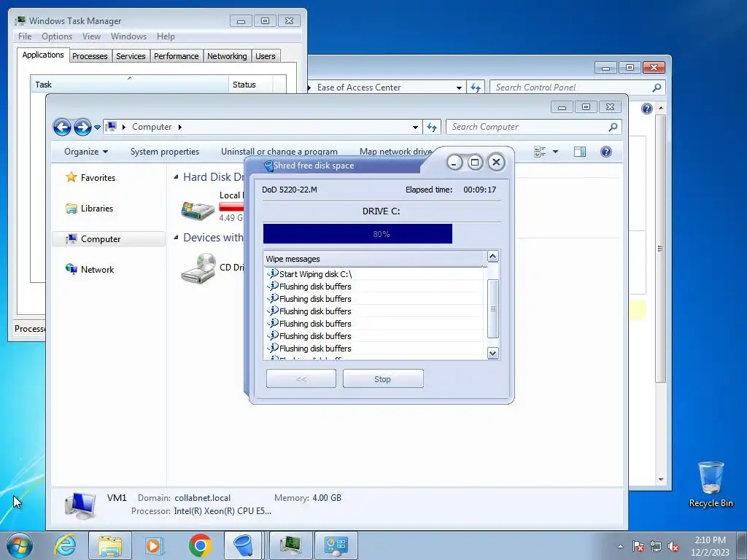Switch to the Networking tab

pos(227,56)
